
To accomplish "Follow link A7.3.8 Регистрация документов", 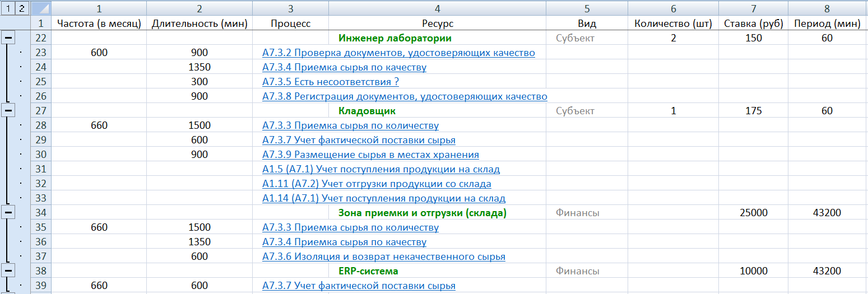I will [x=404, y=96].
